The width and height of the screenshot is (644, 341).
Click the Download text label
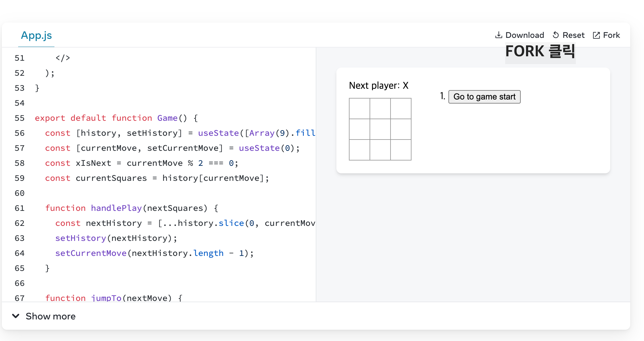coord(525,35)
